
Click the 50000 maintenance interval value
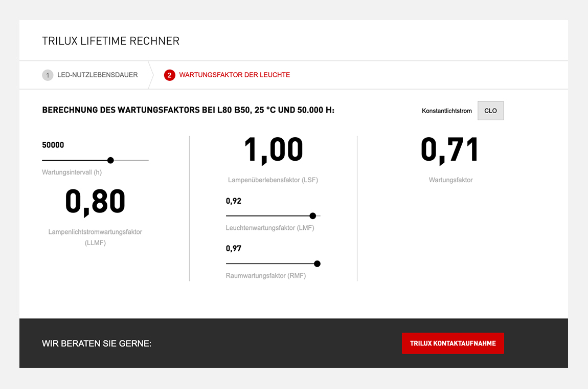[x=53, y=145]
